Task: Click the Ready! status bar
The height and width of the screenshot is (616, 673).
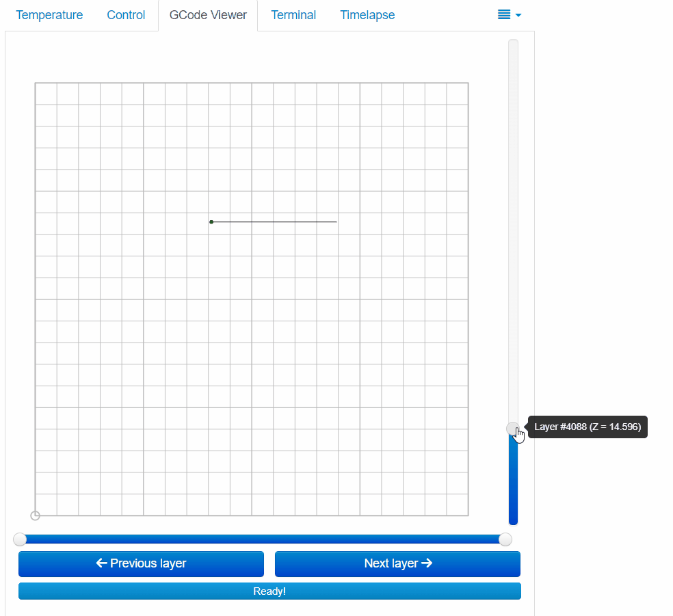Action: click(x=269, y=591)
